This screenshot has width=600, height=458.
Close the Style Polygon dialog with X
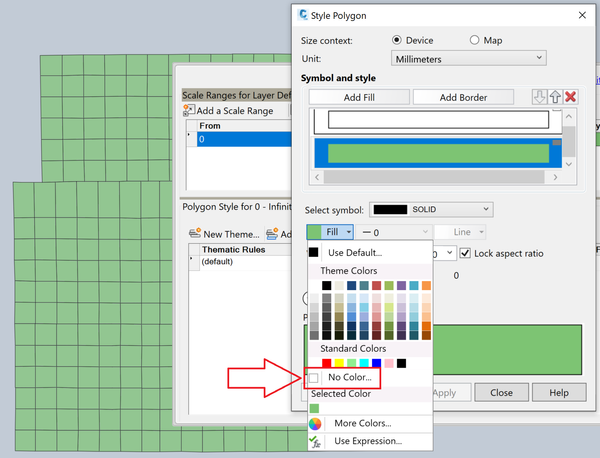(582, 15)
